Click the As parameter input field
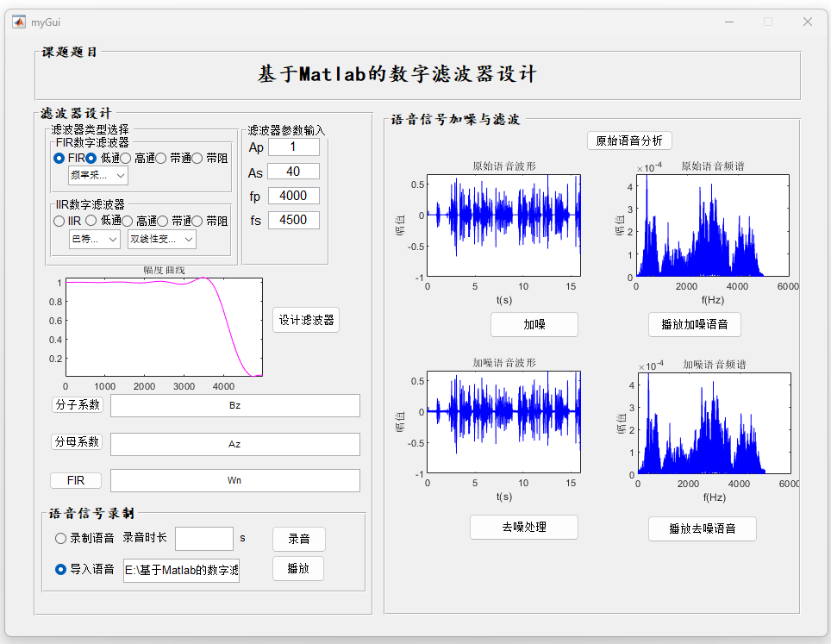This screenshot has height=644, width=831. [x=294, y=172]
